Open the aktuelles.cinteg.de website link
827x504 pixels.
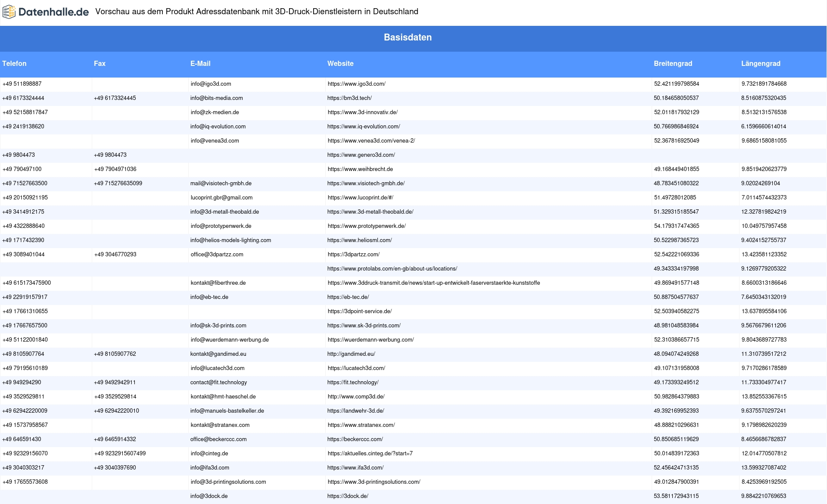[370, 454]
